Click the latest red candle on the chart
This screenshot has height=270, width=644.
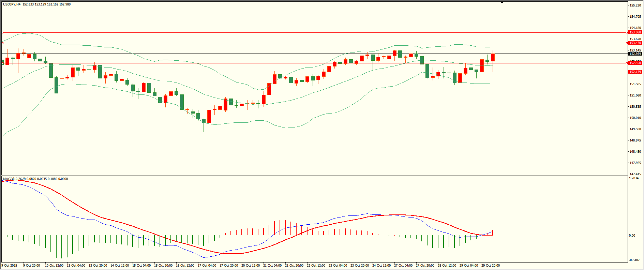[493, 58]
